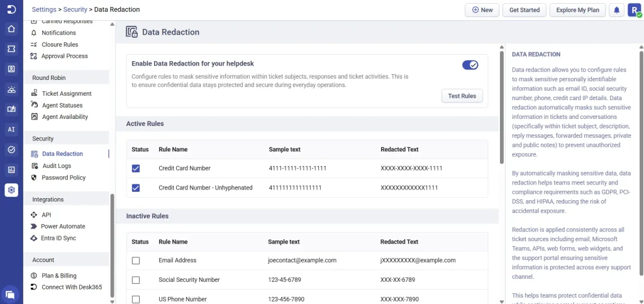This screenshot has width=644, height=304.
Task: Open the Reports chart icon in left rail
Action: 11,170
